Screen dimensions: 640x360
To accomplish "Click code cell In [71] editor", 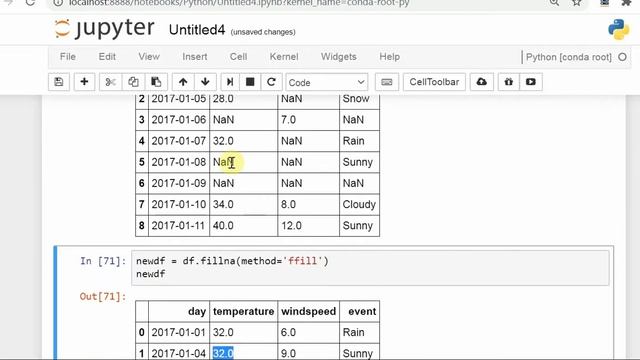I will click(370, 267).
